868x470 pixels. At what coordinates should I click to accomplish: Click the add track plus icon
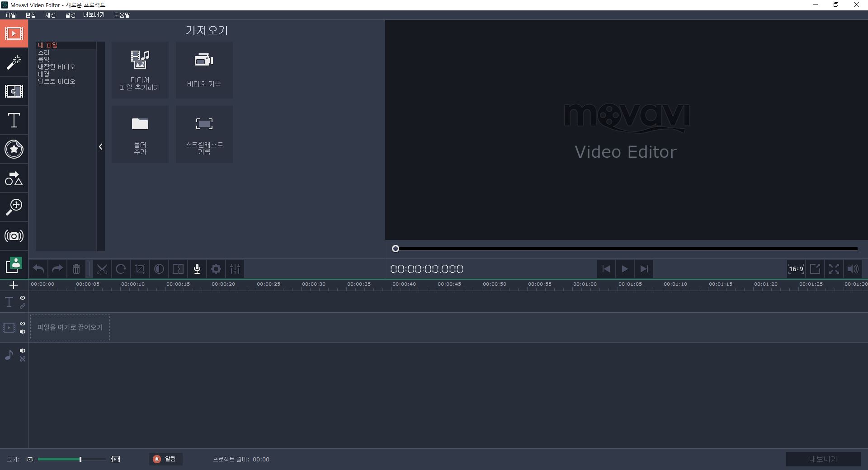14,285
